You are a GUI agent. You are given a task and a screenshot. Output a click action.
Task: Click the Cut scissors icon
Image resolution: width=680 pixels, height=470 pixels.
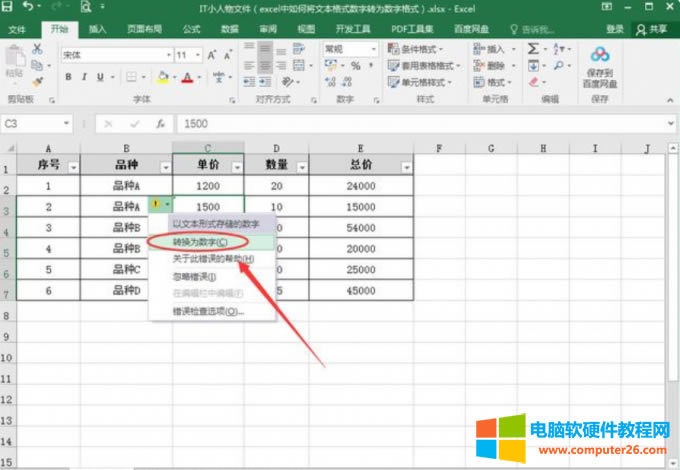38,48
